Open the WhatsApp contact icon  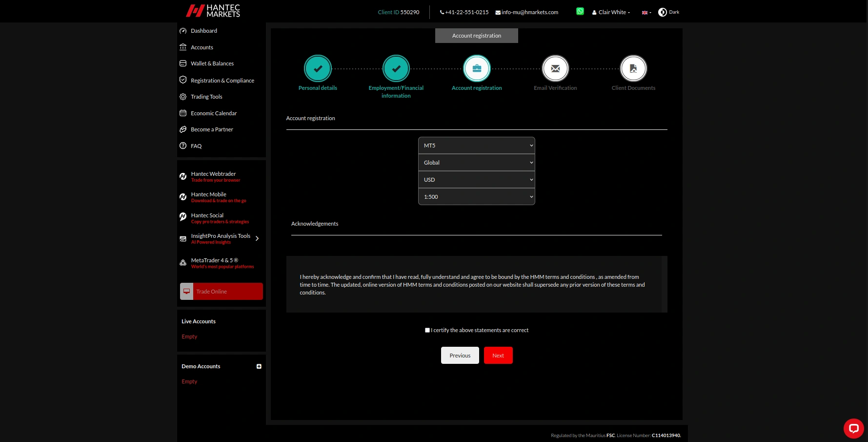point(580,11)
